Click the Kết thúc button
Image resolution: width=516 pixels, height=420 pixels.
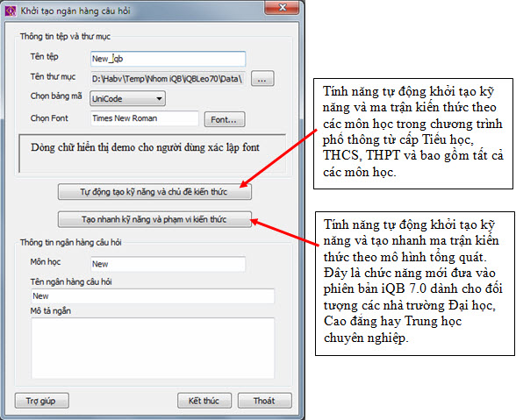click(204, 401)
